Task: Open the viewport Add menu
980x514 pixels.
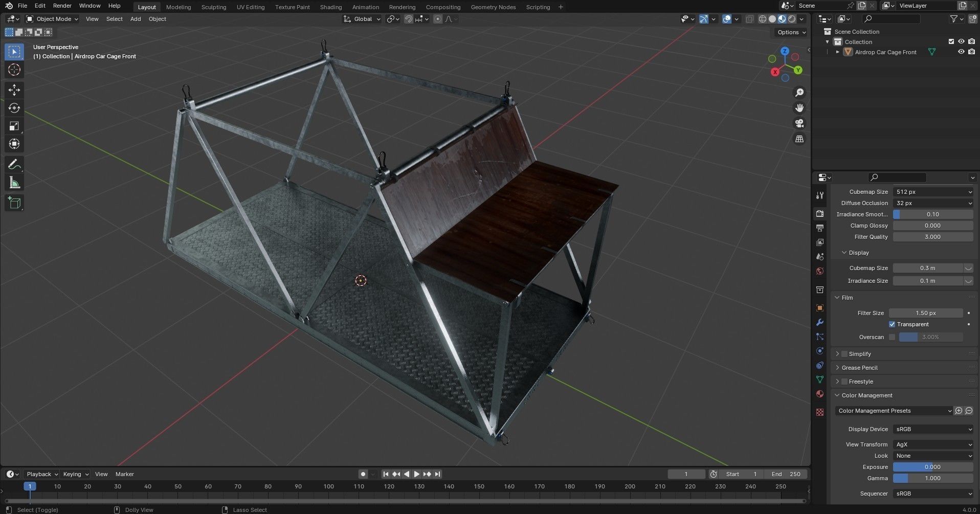Action: 136,19
